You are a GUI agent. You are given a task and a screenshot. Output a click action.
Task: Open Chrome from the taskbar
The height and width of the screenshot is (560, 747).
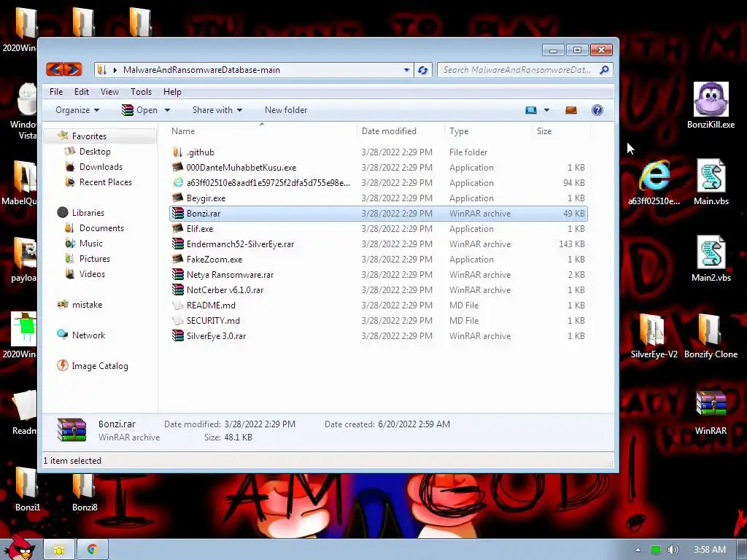tap(93, 550)
